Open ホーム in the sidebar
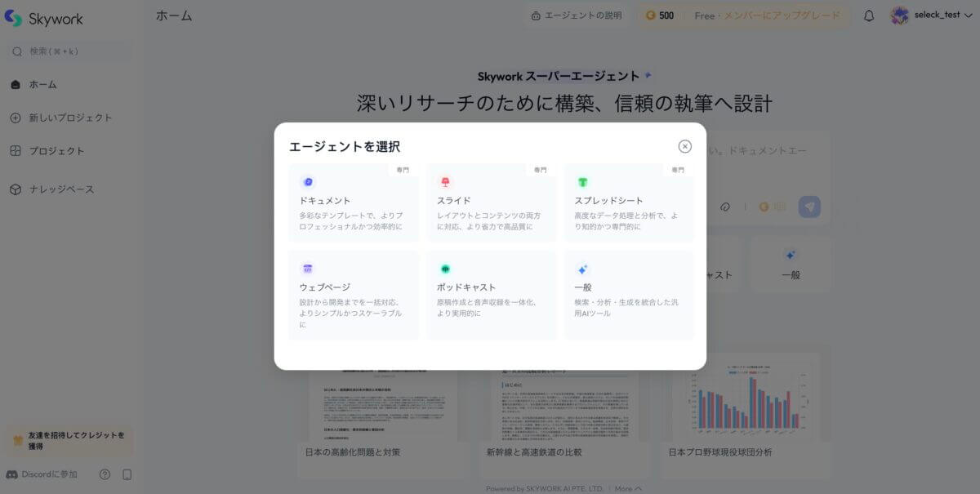The height and width of the screenshot is (494, 980). [69, 84]
